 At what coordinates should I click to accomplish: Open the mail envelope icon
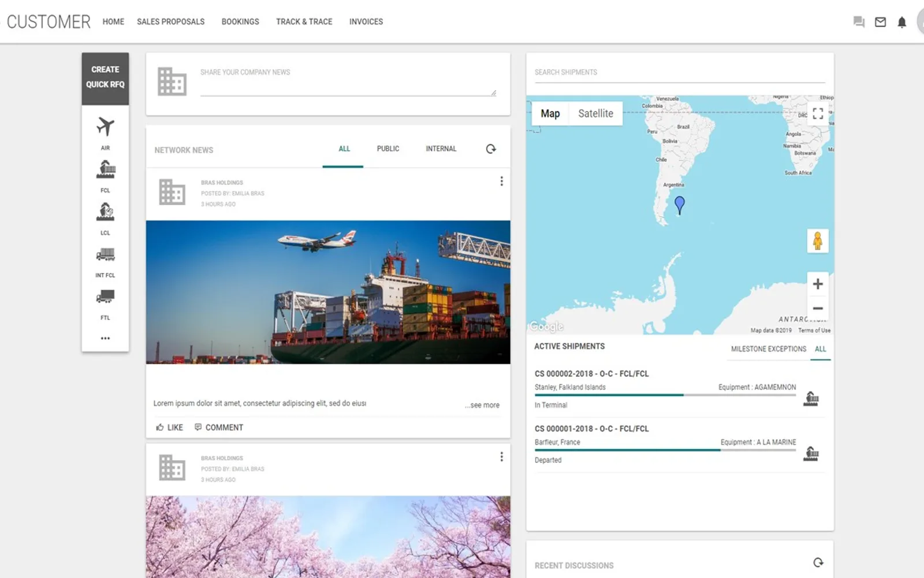(880, 22)
